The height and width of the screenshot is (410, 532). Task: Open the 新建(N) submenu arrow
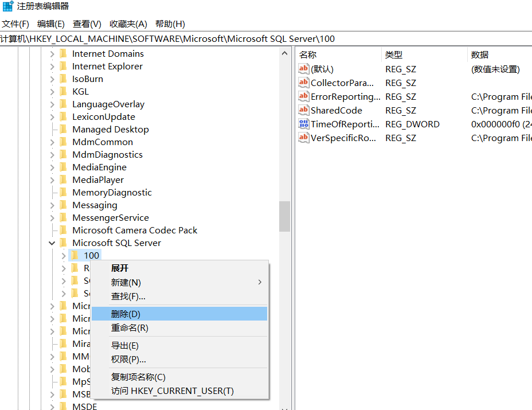[x=260, y=282]
